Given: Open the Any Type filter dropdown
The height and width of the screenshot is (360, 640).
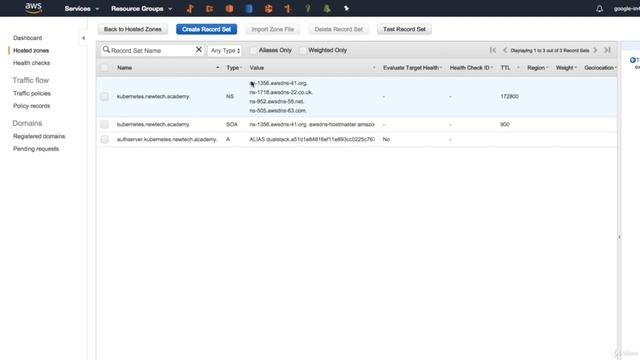Looking at the screenshot, I should pos(225,51).
